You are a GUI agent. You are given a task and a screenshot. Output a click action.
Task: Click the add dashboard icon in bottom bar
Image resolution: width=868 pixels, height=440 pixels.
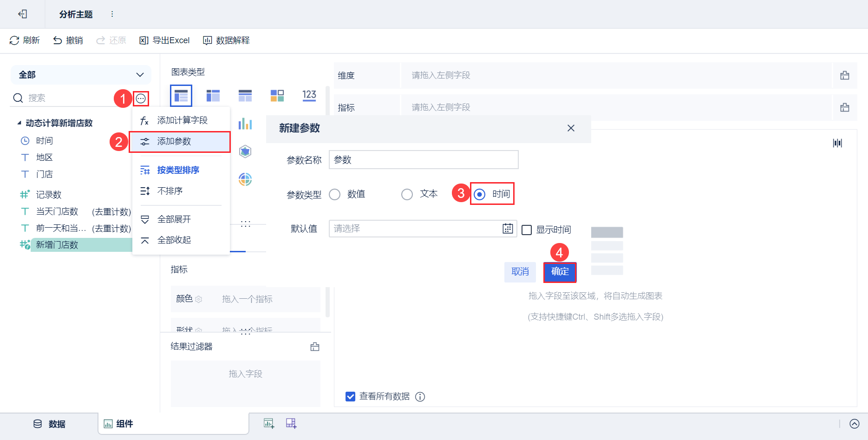point(291,423)
